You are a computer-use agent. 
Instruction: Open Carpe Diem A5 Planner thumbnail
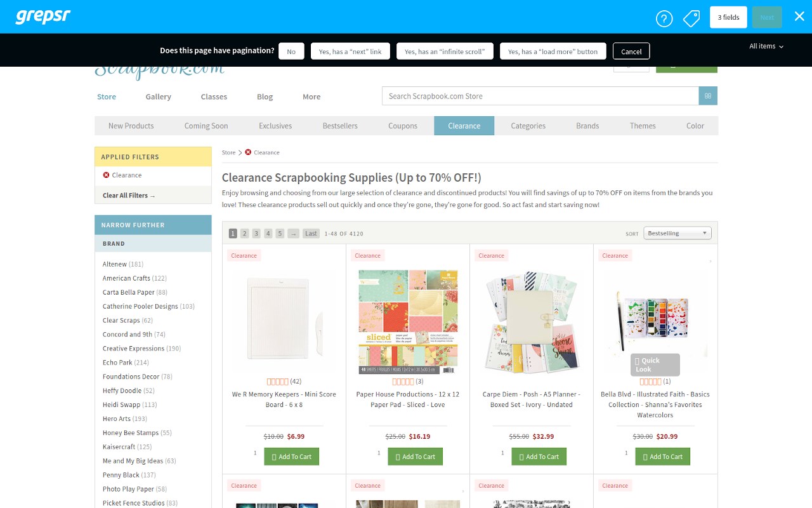tap(532, 321)
